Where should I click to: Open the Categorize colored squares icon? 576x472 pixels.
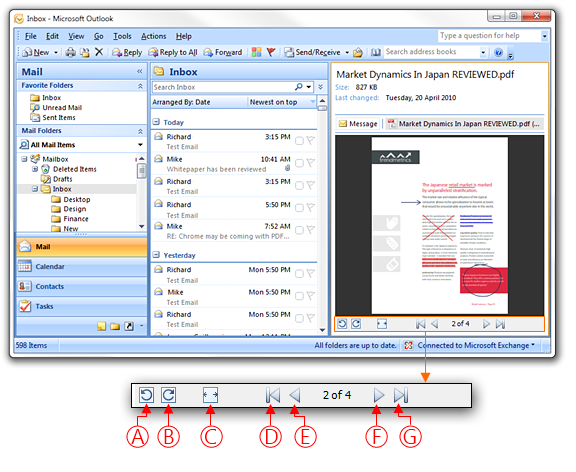click(257, 53)
